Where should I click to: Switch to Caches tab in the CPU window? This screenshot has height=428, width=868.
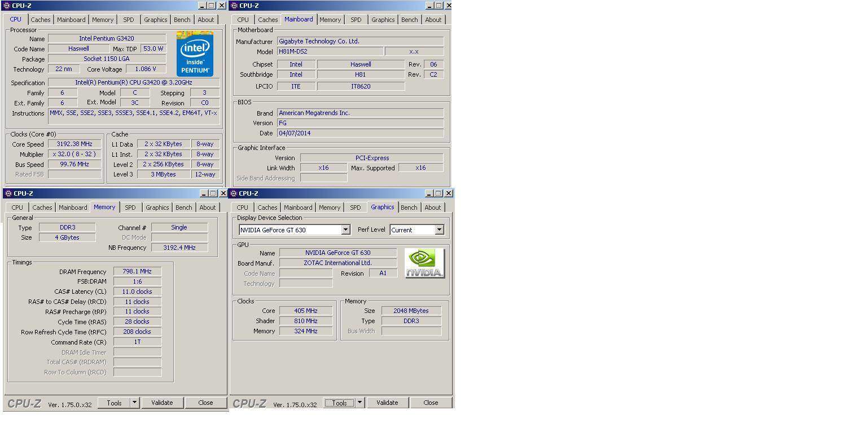40,20
